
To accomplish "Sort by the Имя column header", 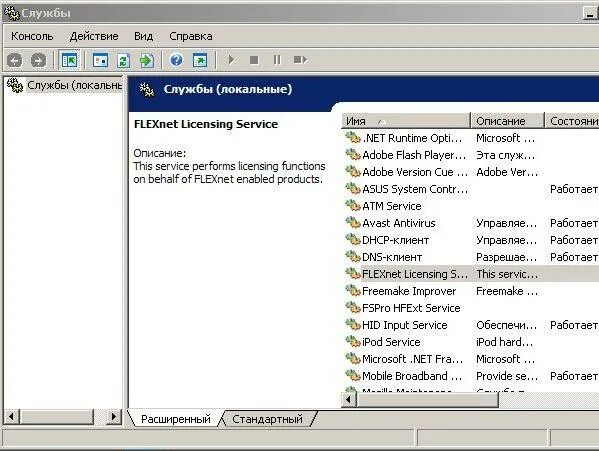I will [x=405, y=121].
